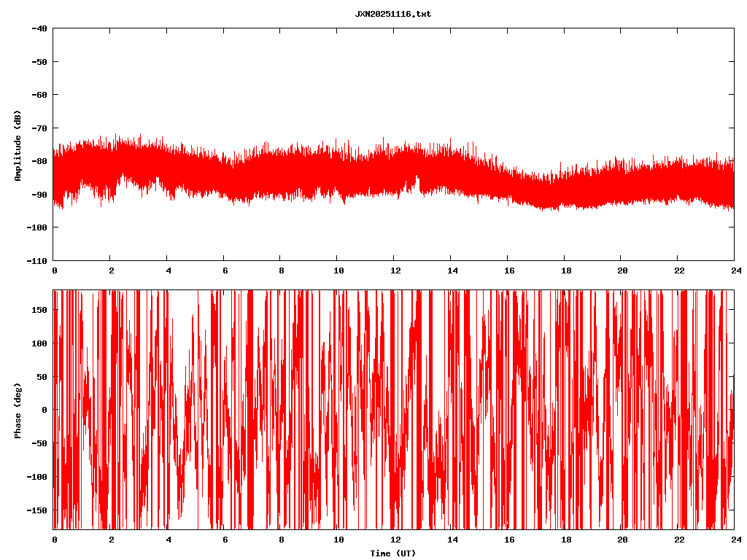Click the 100 tick on phase axis
This screenshot has width=747, height=560.
pyautogui.click(x=39, y=343)
